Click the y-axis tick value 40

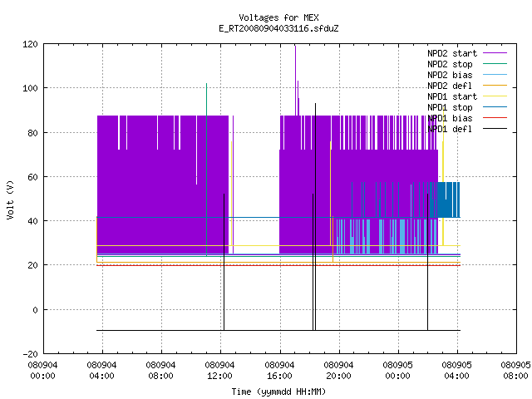pos(32,221)
